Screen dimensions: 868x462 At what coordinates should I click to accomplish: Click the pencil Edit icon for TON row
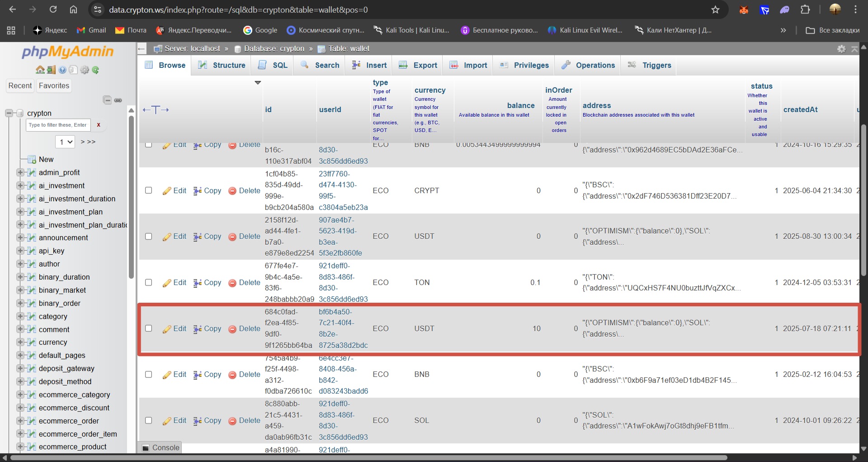tap(167, 283)
